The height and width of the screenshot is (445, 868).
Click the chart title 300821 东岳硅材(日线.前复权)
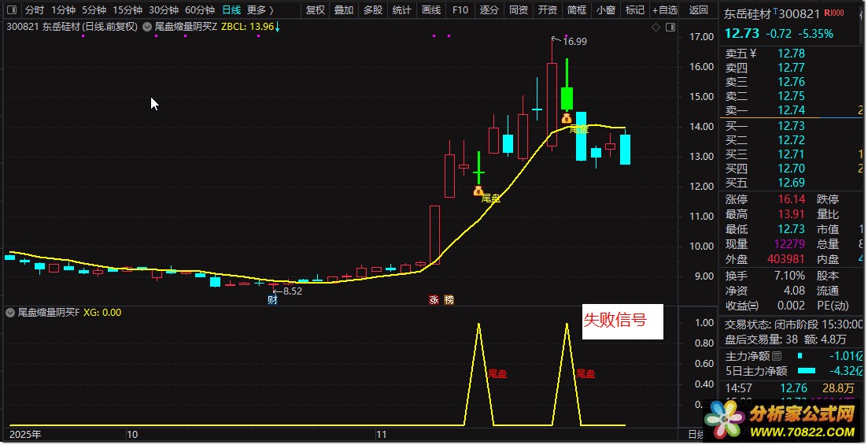pyautogui.click(x=72, y=27)
